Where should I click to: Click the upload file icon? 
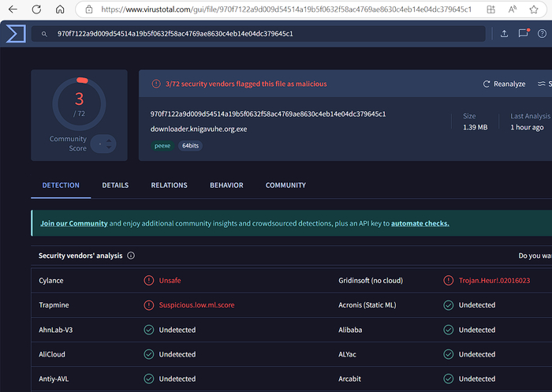point(504,34)
